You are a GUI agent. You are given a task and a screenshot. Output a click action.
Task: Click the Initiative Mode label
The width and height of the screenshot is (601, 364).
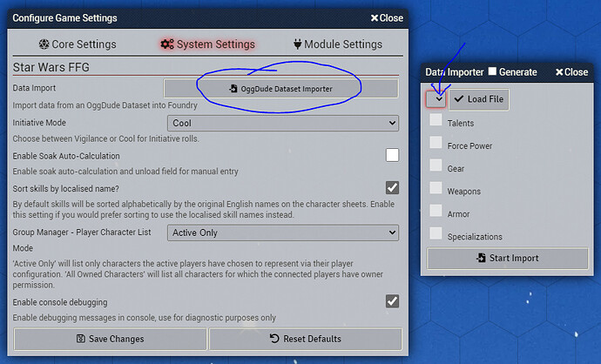pos(39,123)
